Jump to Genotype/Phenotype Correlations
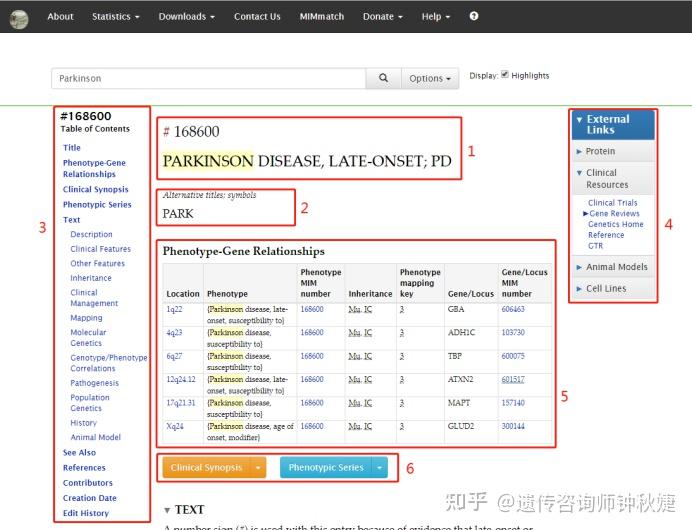The image size is (692, 530). tap(109, 363)
